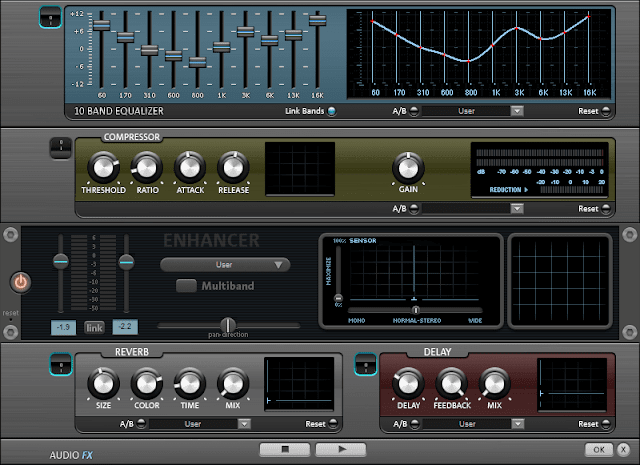Click the Equalizer Reset button
This screenshot has height=465, width=640.
[606, 111]
